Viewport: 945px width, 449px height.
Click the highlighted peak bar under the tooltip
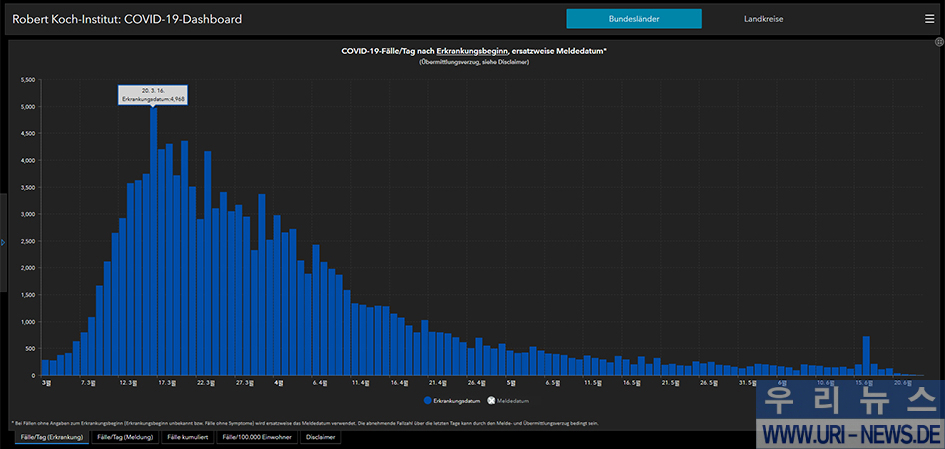tap(154, 241)
